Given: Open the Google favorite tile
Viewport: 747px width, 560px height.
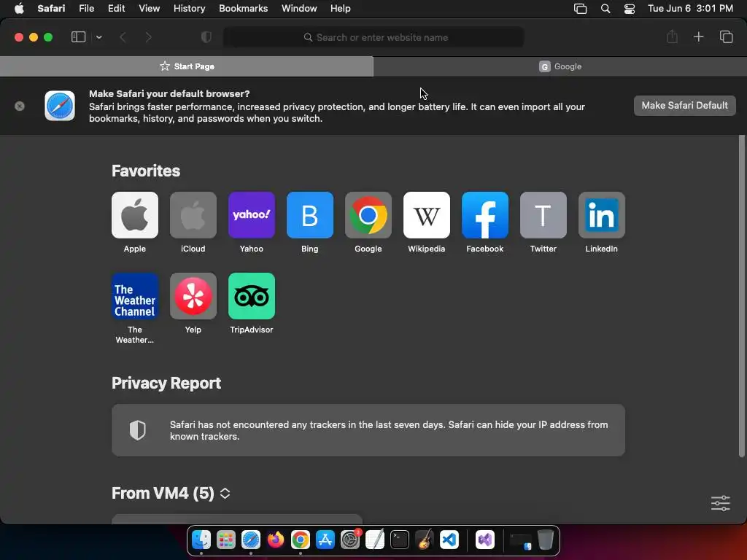Looking at the screenshot, I should click(x=368, y=215).
